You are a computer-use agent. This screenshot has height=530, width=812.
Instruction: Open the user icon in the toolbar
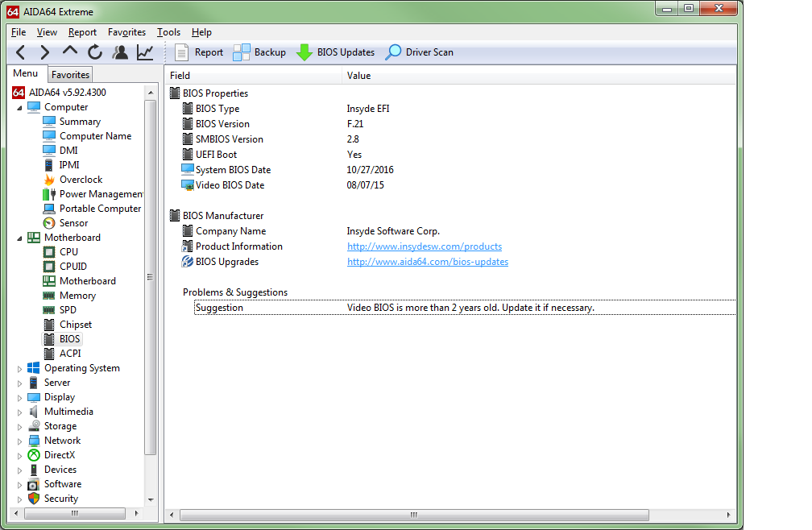coord(120,52)
